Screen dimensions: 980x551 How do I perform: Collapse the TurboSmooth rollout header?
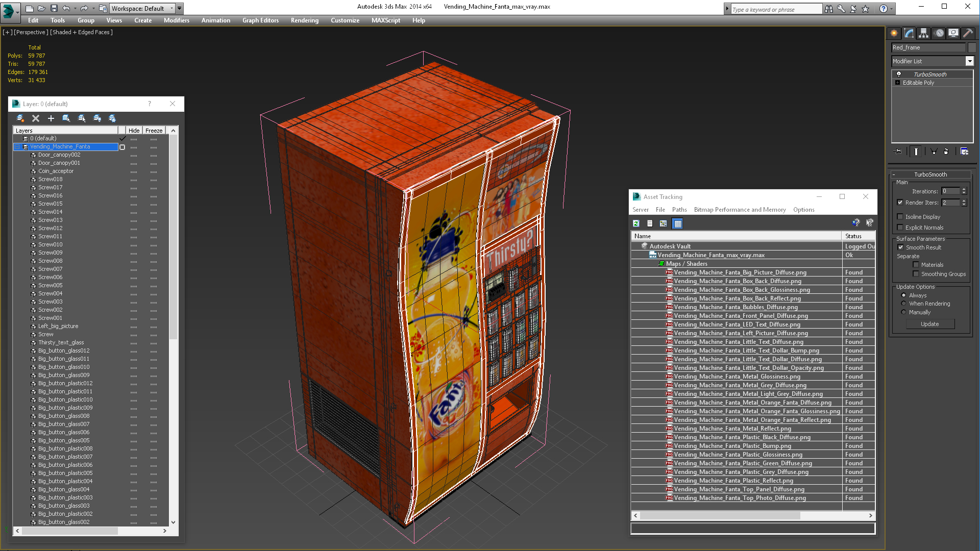click(930, 174)
